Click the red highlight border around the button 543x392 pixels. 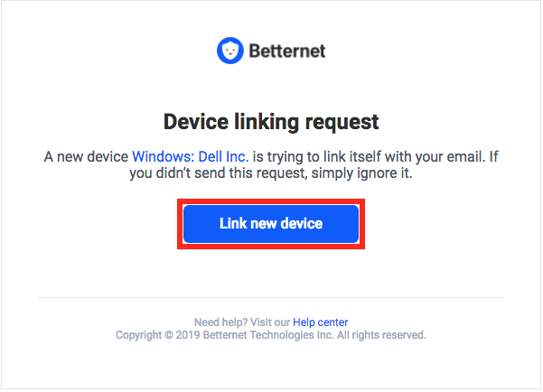point(271,201)
